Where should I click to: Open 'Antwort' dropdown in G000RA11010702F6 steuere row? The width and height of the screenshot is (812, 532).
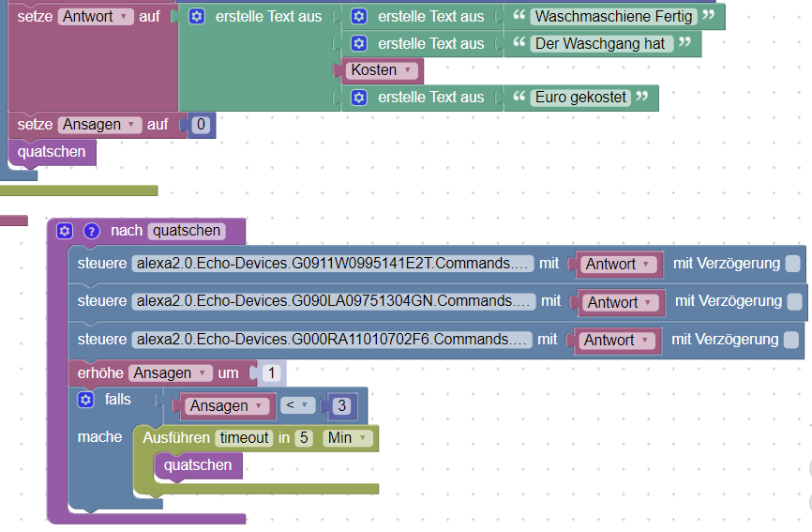617,341
